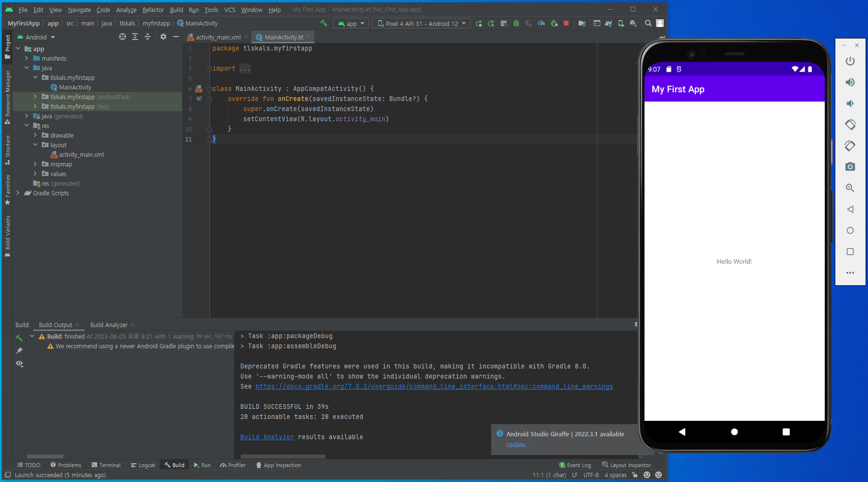Viewport: 868px width, 482px height.
Task: Open the Android project view dropdown
Action: tap(36, 37)
